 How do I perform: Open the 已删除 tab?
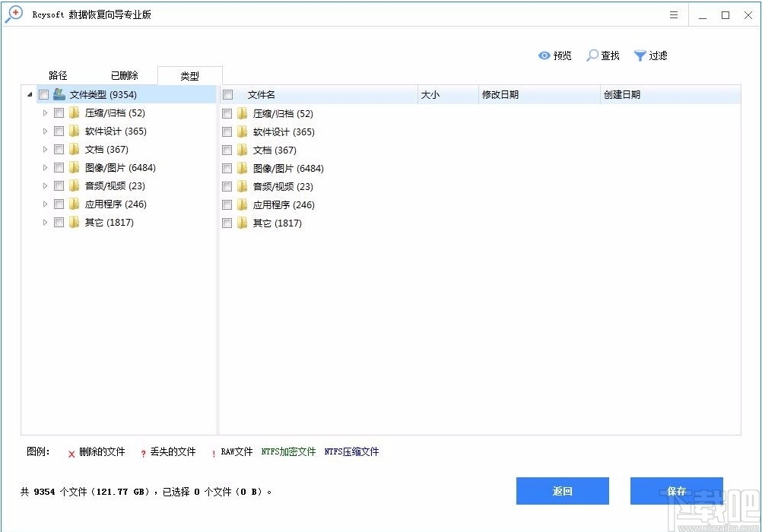pos(124,75)
